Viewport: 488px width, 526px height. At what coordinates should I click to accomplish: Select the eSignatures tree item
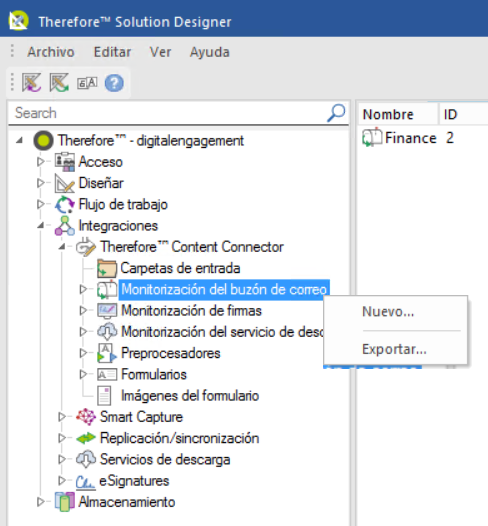point(134,481)
